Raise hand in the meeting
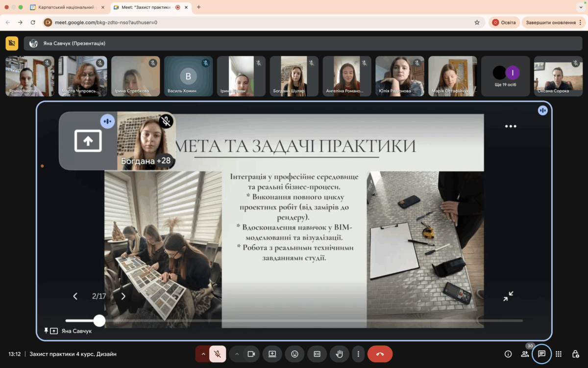 tap(339, 354)
